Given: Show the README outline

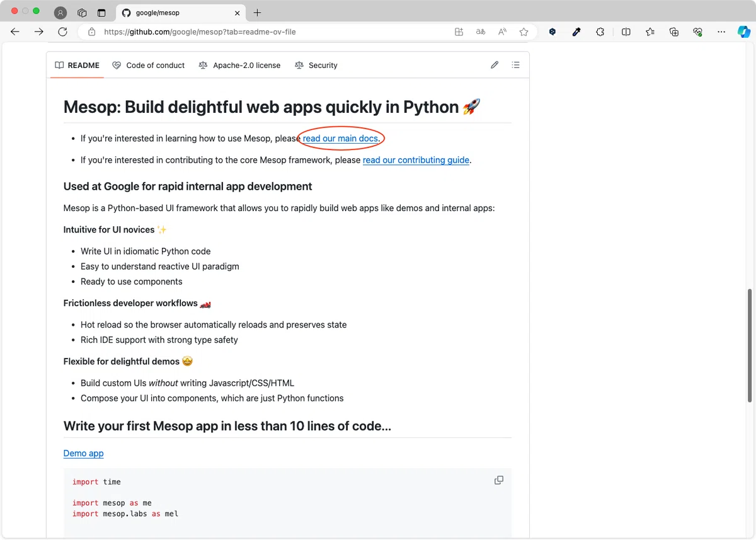Looking at the screenshot, I should pyautogui.click(x=515, y=65).
